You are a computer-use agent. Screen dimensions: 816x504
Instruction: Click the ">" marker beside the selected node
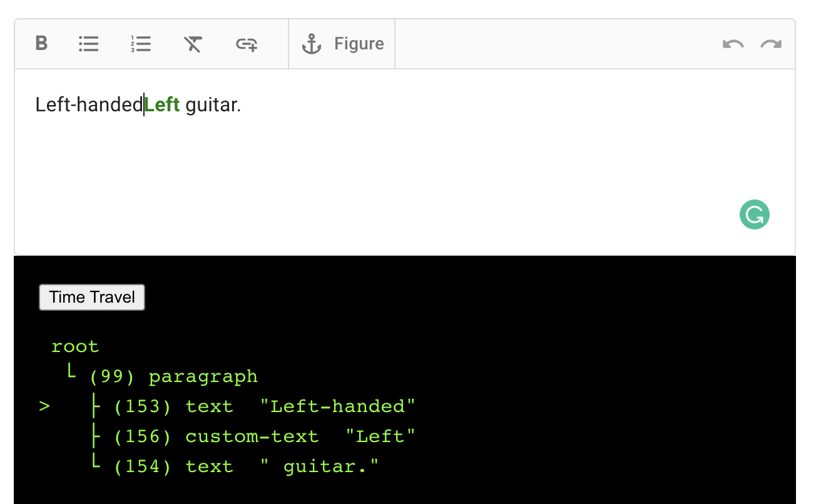[44, 406]
